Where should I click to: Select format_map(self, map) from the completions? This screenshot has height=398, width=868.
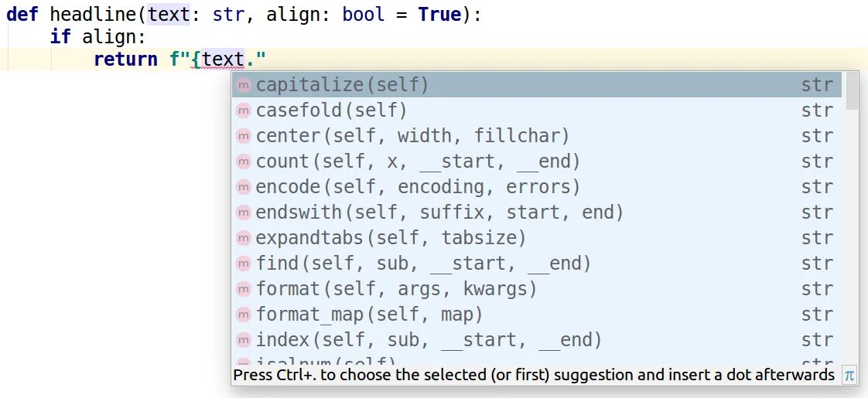pos(369,315)
